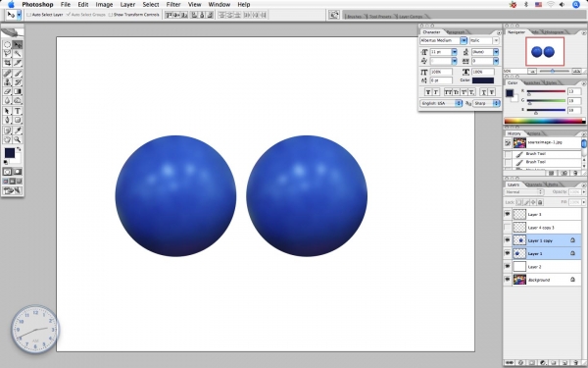The width and height of the screenshot is (588, 368).
Task: Select the Eraser tool
Action: tap(7, 91)
